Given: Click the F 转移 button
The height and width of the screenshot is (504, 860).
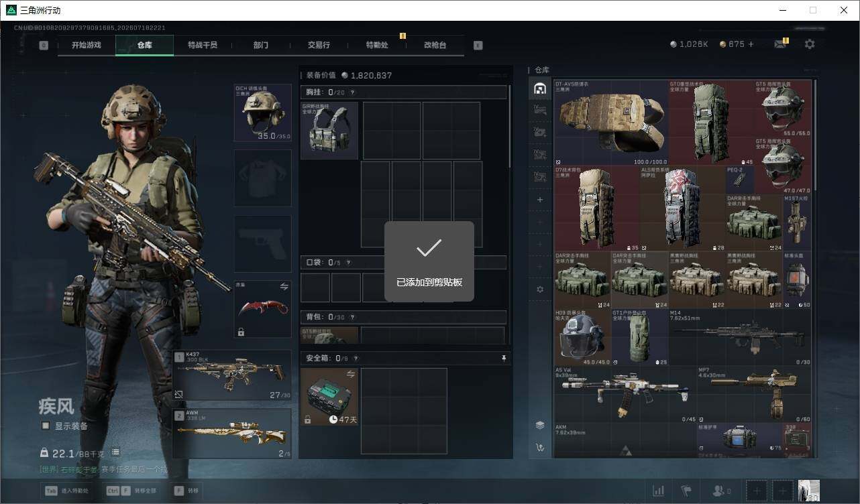Looking at the screenshot, I should (186, 491).
